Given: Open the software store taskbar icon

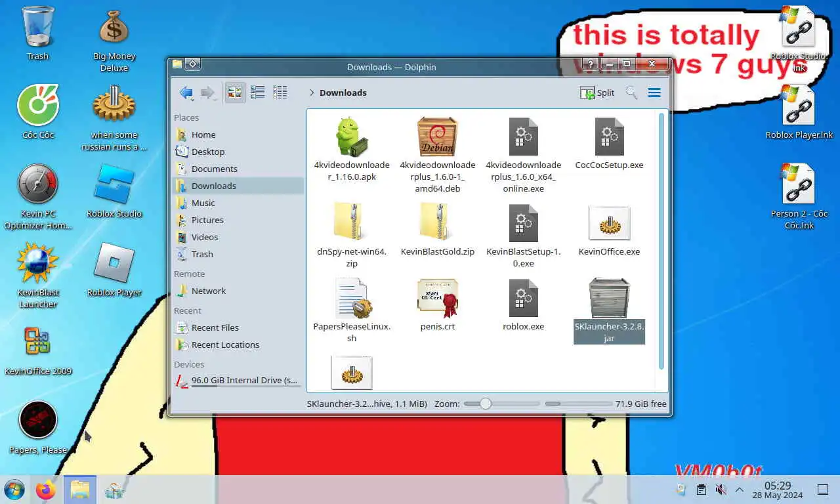Looking at the screenshot, I should pyautogui.click(x=114, y=490).
